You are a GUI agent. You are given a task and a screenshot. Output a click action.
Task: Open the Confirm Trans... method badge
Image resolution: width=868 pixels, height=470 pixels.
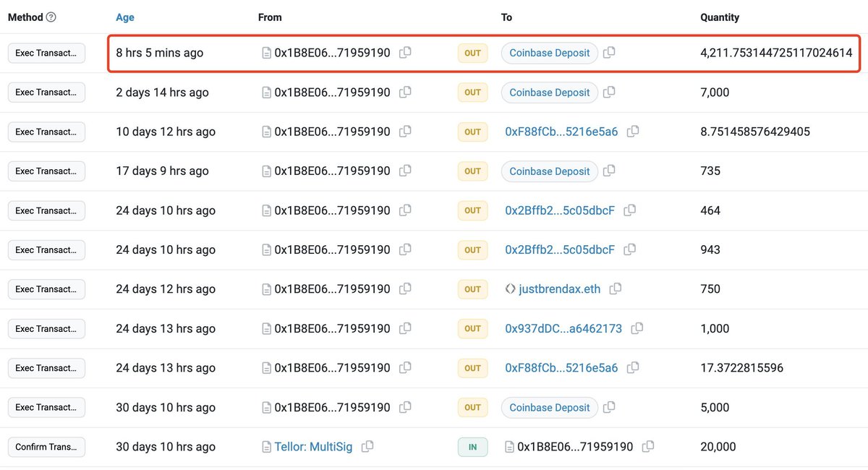(x=46, y=447)
